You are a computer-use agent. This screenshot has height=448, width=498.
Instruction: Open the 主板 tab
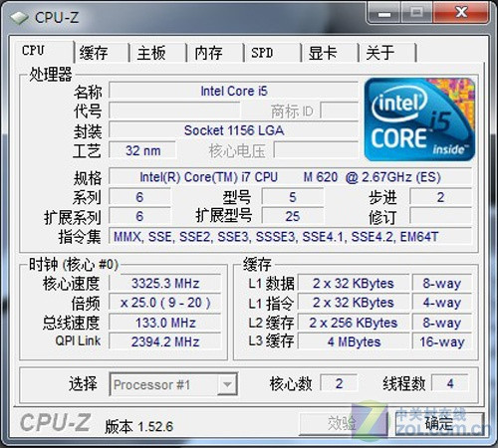click(158, 53)
